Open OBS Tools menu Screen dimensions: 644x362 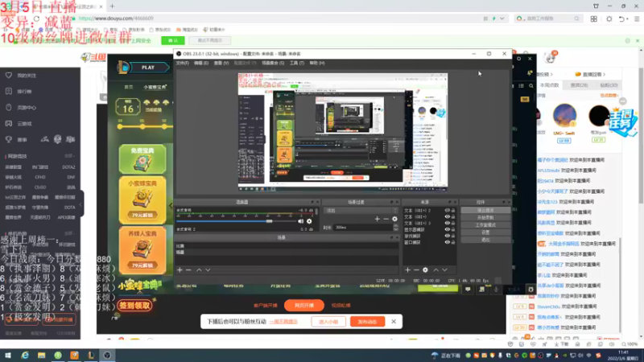(297, 64)
